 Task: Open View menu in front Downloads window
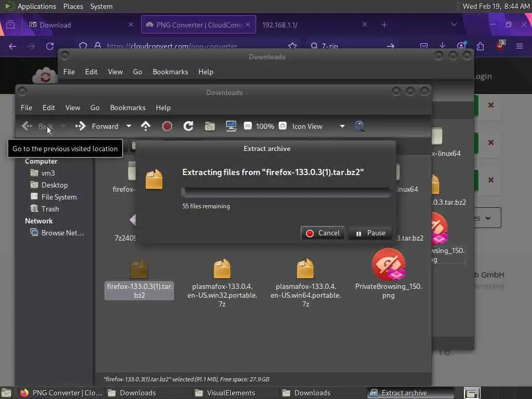[73, 108]
